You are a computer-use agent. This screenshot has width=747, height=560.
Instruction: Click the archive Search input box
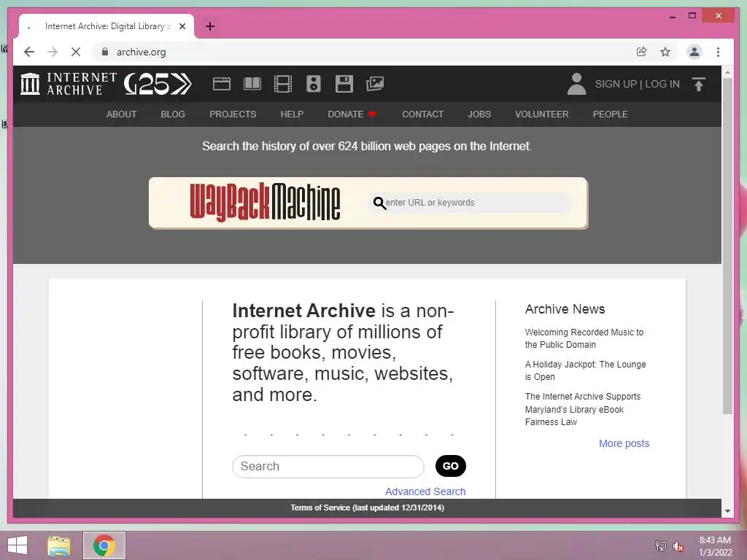click(328, 466)
